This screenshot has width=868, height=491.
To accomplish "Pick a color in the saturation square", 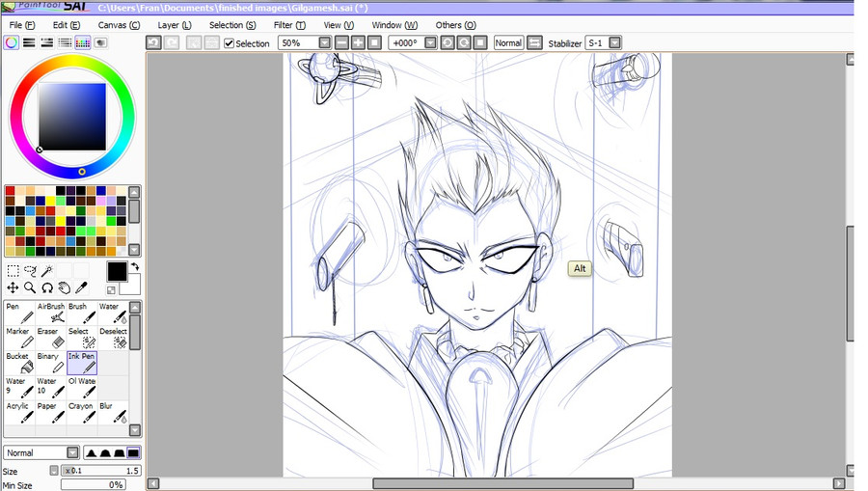I will [x=72, y=117].
